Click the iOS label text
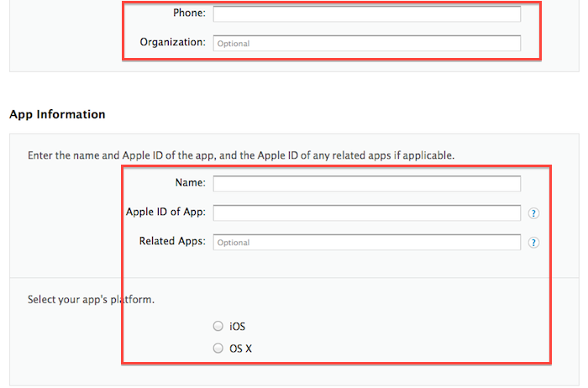588x388 pixels. (x=237, y=327)
